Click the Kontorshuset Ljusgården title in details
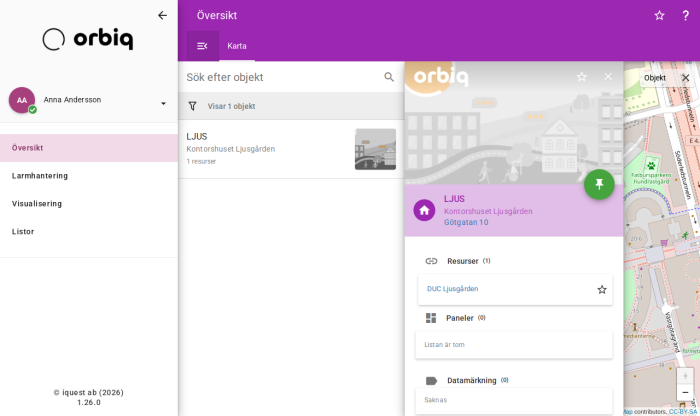This screenshot has height=416, width=700. tap(488, 211)
